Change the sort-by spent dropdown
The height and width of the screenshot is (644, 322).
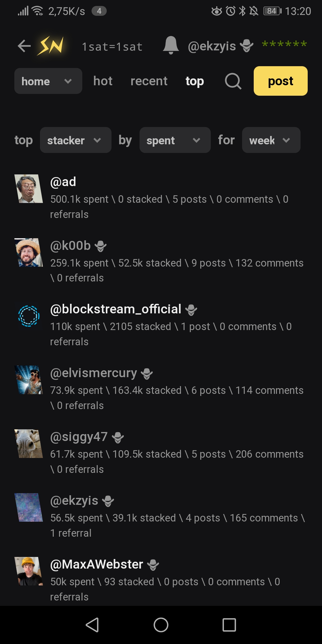click(x=175, y=140)
